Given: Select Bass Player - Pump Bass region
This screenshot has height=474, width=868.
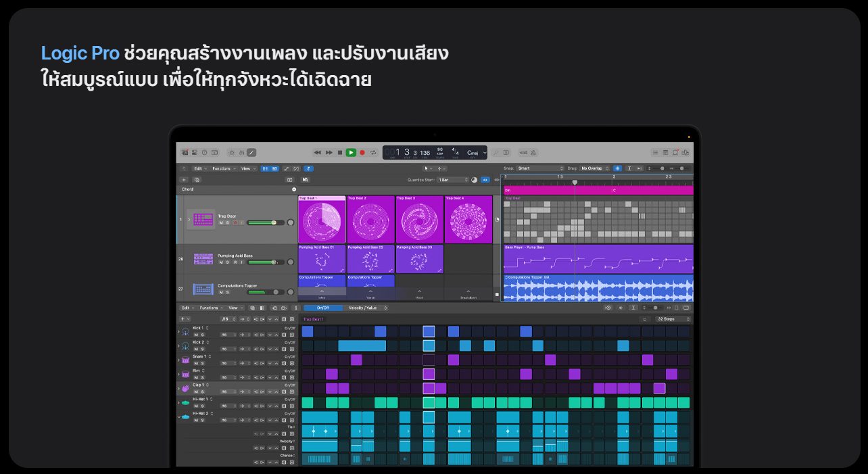Looking at the screenshot, I should [x=598, y=259].
